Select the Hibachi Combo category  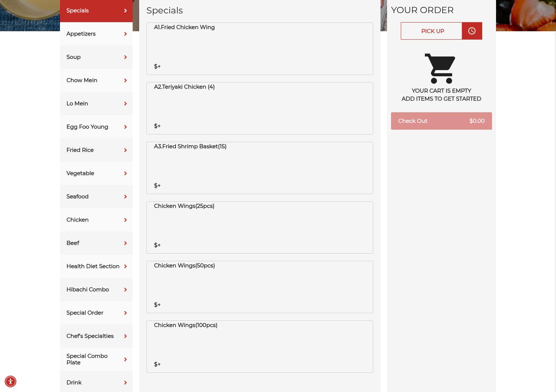point(96,290)
